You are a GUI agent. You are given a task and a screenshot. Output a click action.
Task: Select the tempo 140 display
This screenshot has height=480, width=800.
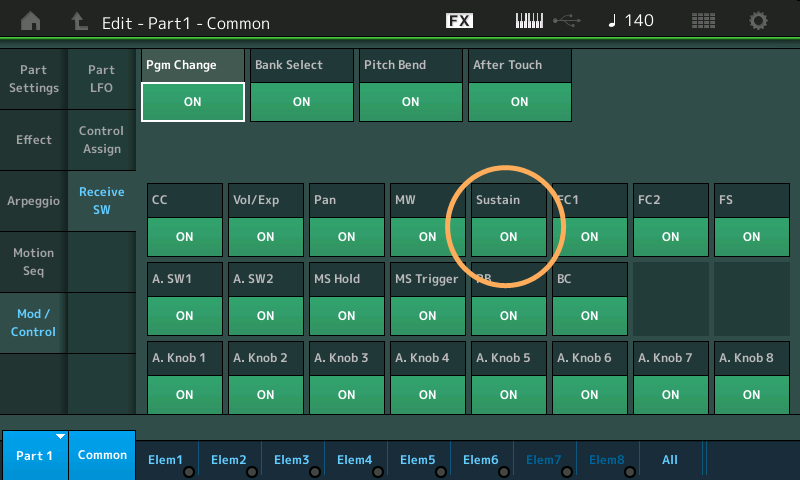(x=631, y=21)
